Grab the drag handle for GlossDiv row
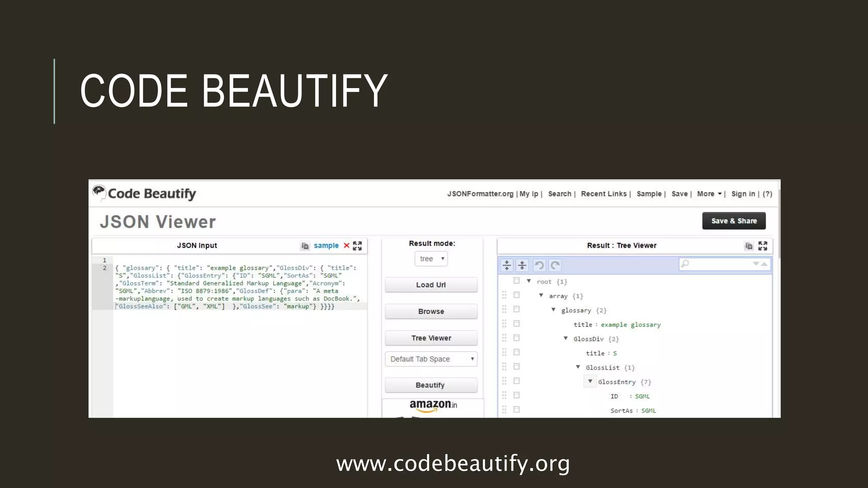The height and width of the screenshot is (488, 868). [504, 338]
